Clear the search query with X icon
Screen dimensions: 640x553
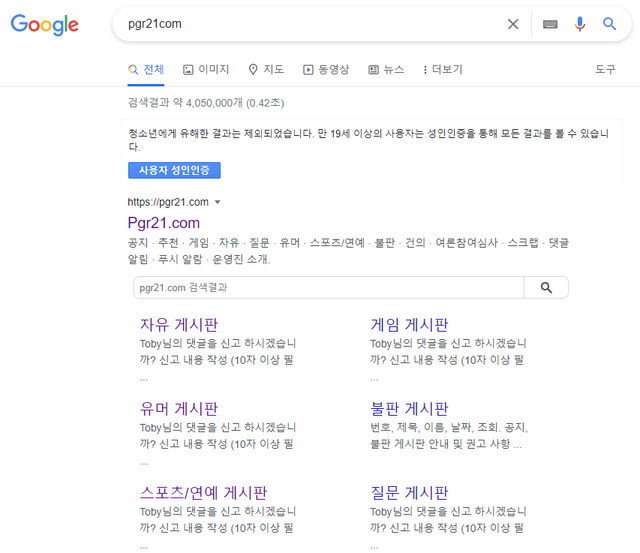click(513, 24)
